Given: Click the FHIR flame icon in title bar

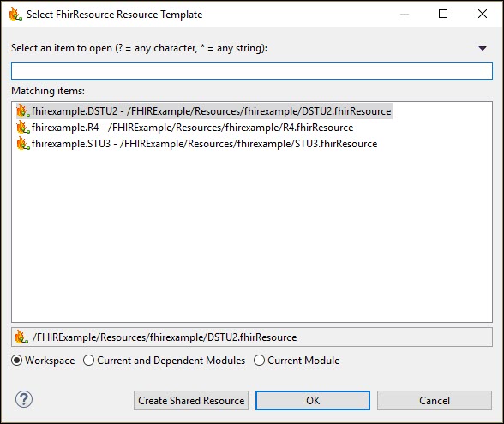Looking at the screenshot, I should [x=15, y=14].
